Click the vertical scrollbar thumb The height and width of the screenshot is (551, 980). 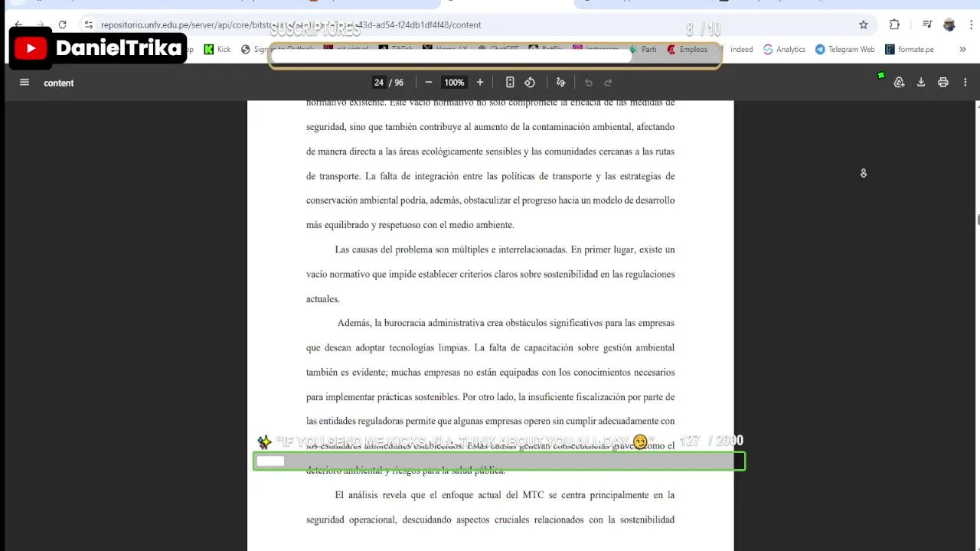[x=977, y=220]
